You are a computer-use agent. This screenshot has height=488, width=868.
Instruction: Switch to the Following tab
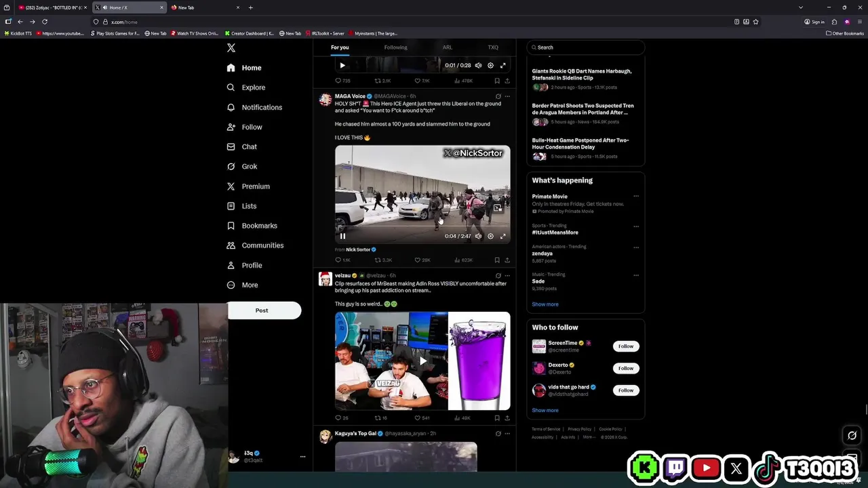395,47
